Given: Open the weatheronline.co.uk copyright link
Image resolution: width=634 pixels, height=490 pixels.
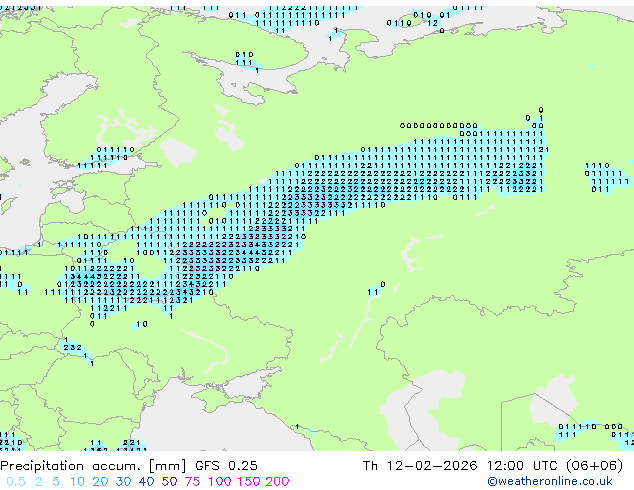Looking at the screenshot, I should click(x=550, y=481).
